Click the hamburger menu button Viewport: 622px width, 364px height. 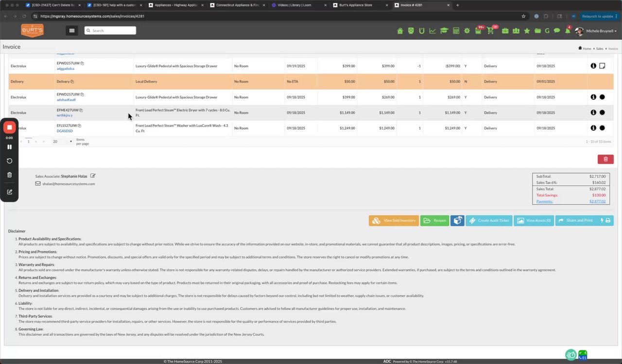pos(72,31)
